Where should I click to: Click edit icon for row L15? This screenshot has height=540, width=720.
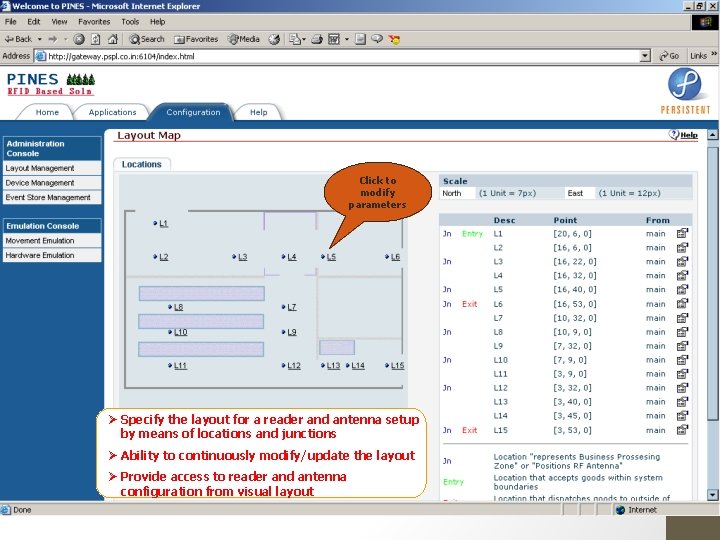(682, 430)
